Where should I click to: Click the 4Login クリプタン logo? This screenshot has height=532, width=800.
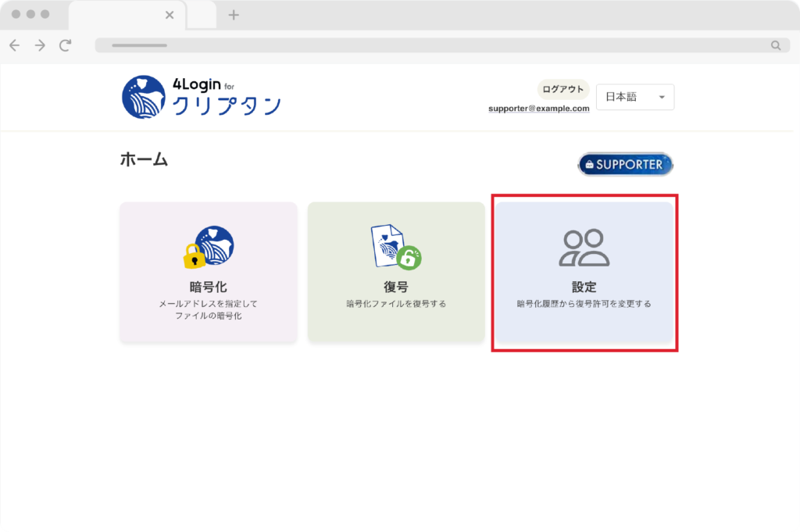tap(201, 97)
